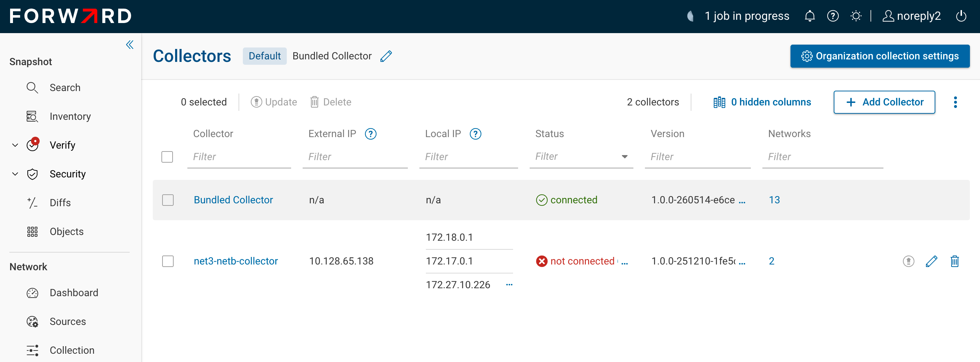This screenshot has height=362, width=980.
Task: Click Inventory icon in sidebar
Action: pyautogui.click(x=32, y=117)
